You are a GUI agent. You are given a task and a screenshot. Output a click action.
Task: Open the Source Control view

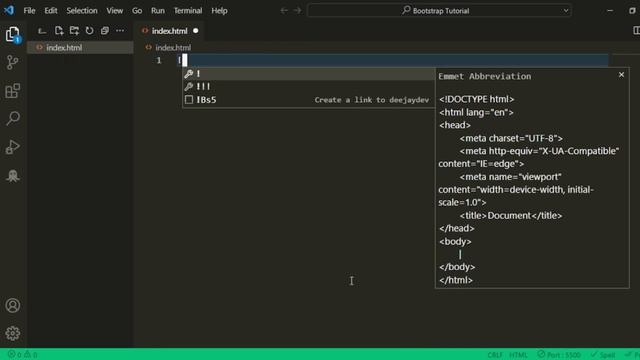tap(13, 62)
